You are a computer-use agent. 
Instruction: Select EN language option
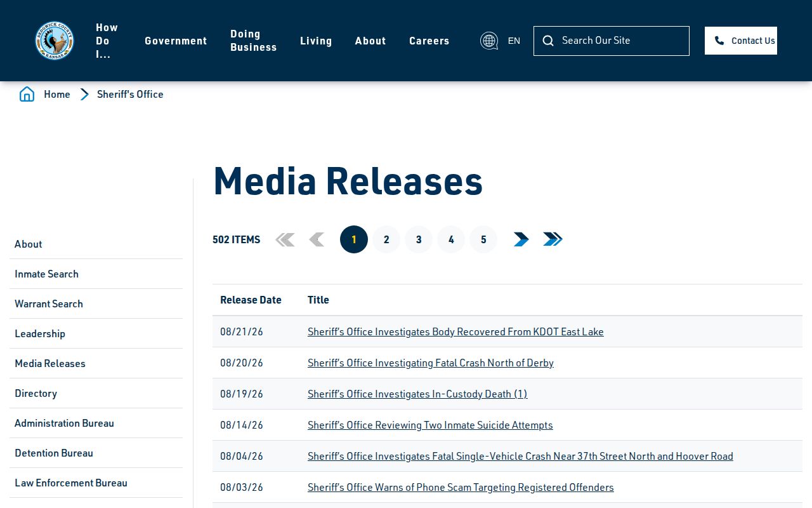(x=514, y=41)
